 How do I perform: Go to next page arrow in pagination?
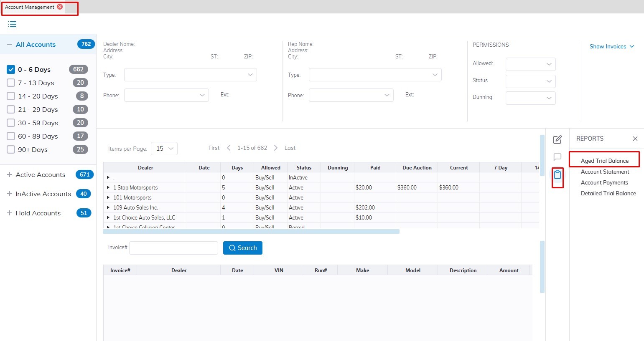click(275, 148)
